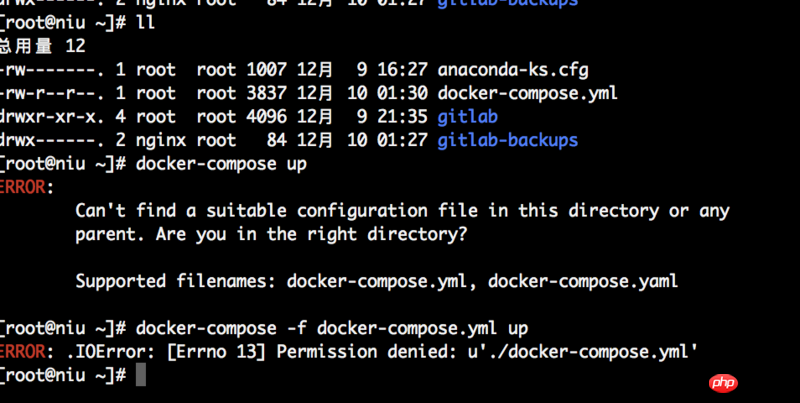Click the 'll' command at the prompt
The height and width of the screenshot is (403, 800).
145,23
